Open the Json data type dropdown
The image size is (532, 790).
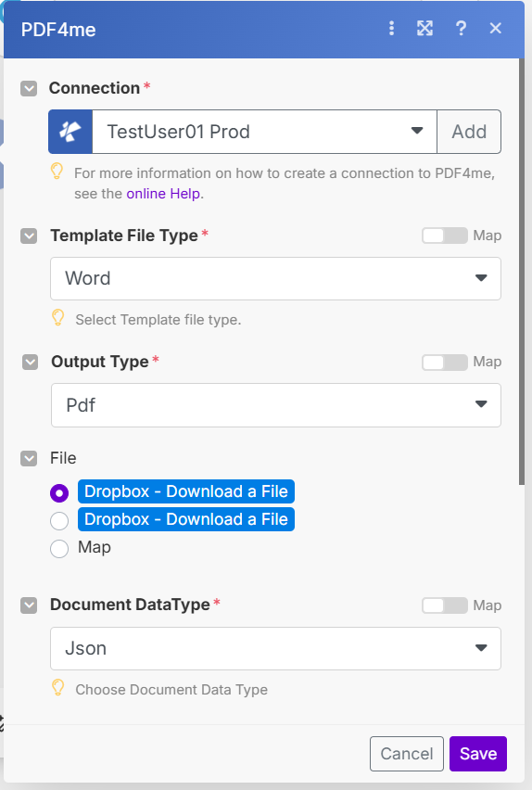click(x=275, y=648)
